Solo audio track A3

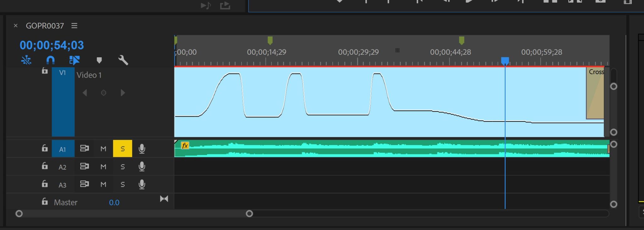[122, 184]
